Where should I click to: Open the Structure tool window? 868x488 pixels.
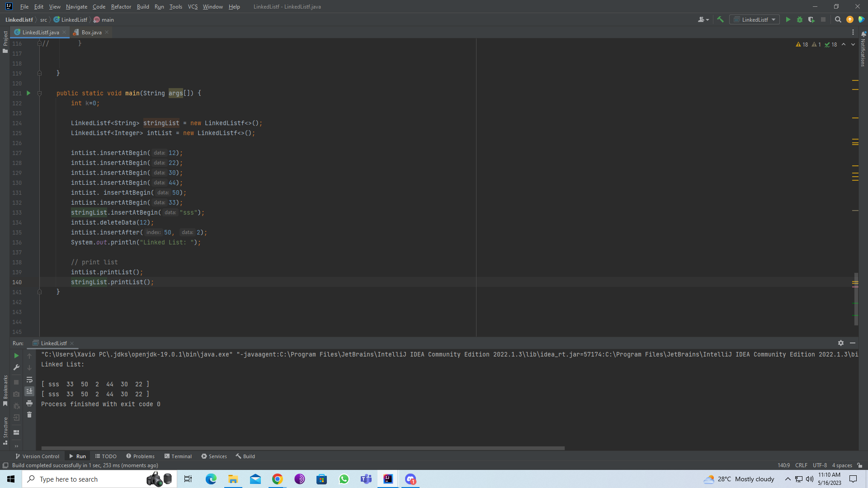click(5, 431)
